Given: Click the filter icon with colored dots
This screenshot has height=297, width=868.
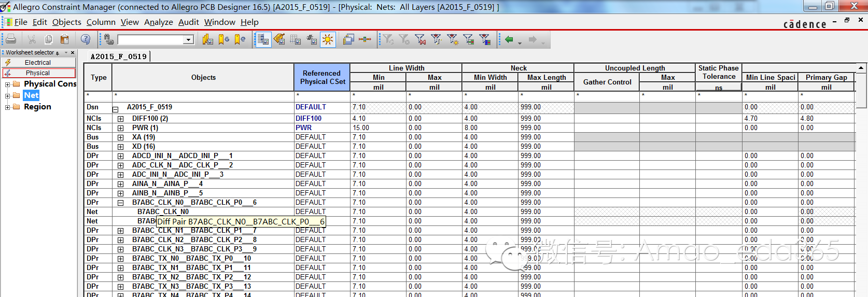Looking at the screenshot, I should pyautogui.click(x=437, y=39).
